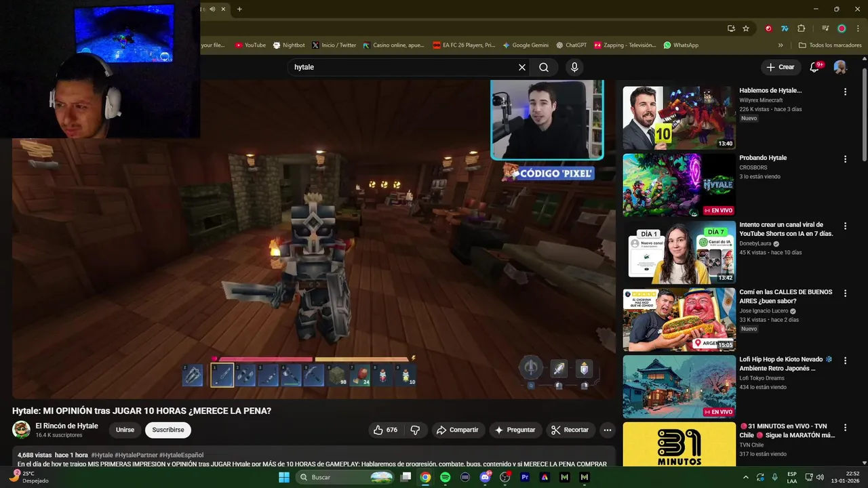Open 'EA FC 26 Players' bookmark
This screenshot has height=488, width=868.
tap(464, 45)
